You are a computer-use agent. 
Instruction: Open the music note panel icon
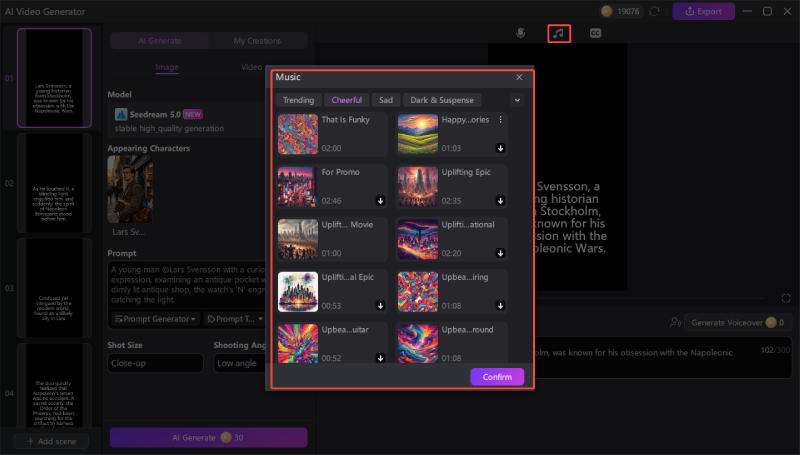(x=559, y=33)
